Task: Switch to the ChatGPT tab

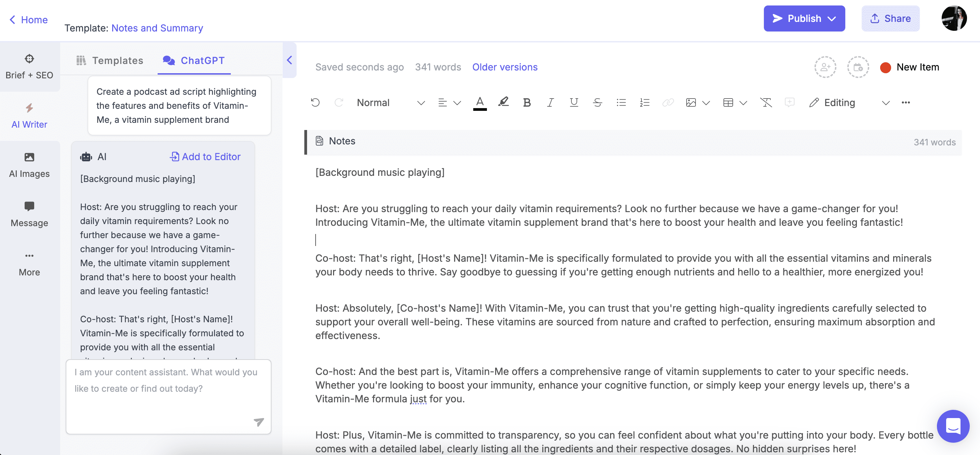Action: [x=194, y=60]
